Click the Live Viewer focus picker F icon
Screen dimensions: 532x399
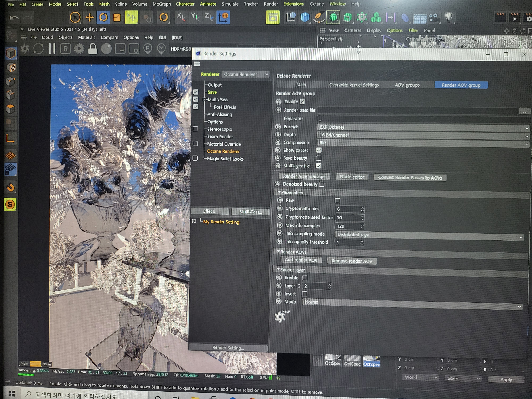pyautogui.click(x=148, y=49)
